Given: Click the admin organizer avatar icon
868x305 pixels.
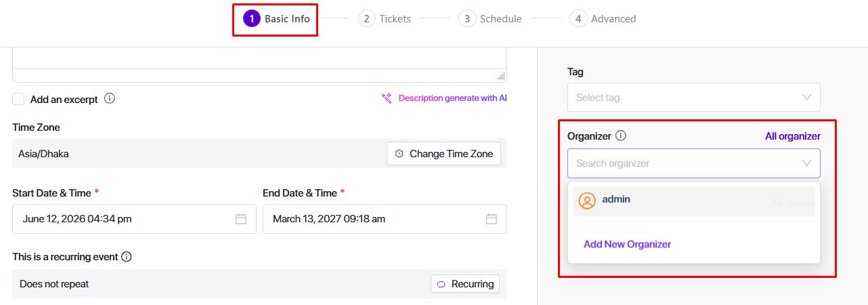Looking at the screenshot, I should [x=587, y=201].
